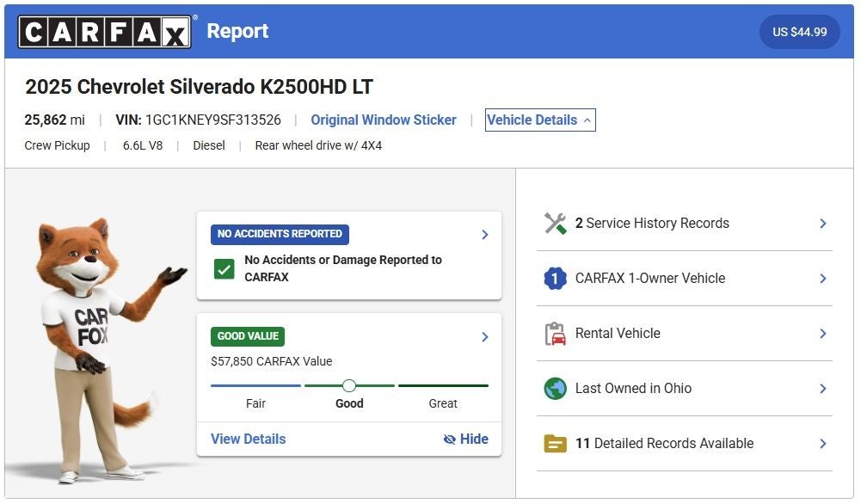The width and height of the screenshot is (861, 504).
Task: Click the Great segment of value scale
Action: [x=443, y=386]
